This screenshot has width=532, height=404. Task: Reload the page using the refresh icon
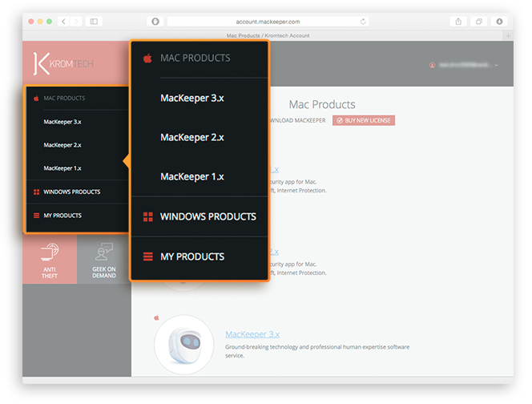(363, 22)
